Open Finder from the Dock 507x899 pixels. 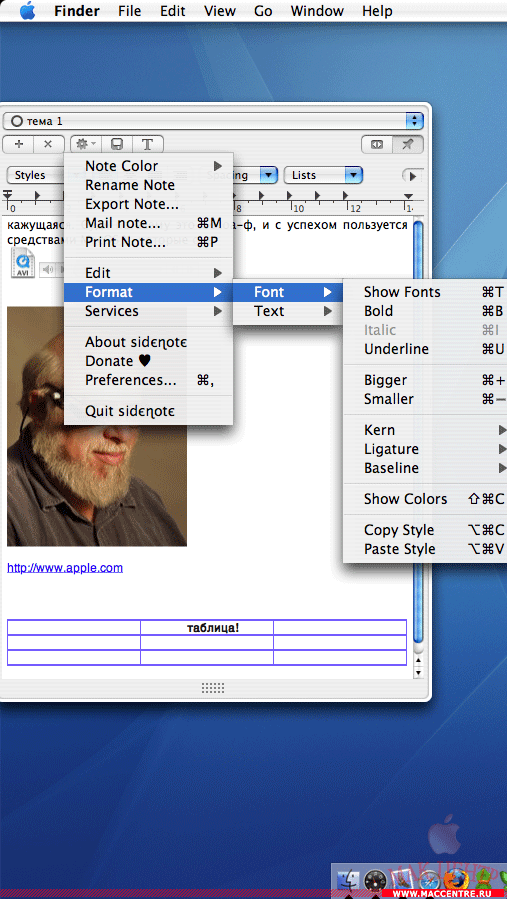349,880
